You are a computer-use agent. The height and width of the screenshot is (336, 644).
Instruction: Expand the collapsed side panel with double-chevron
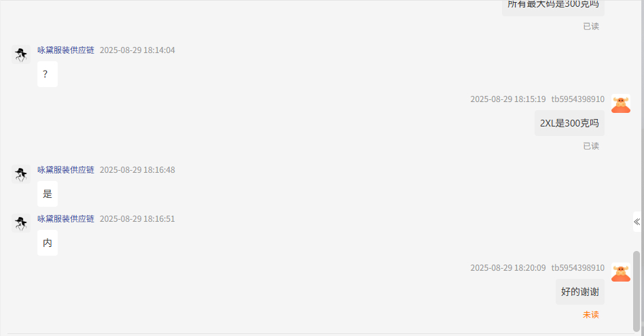(x=637, y=222)
